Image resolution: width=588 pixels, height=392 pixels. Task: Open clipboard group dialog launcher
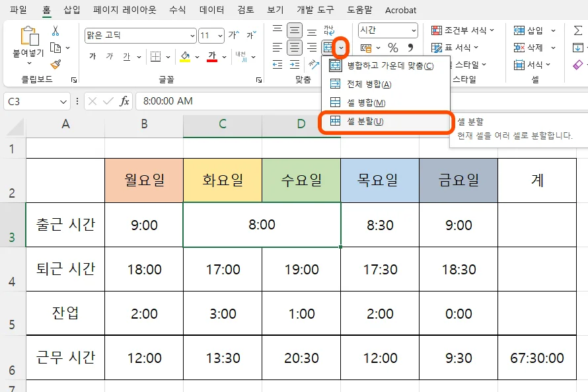tap(74, 80)
